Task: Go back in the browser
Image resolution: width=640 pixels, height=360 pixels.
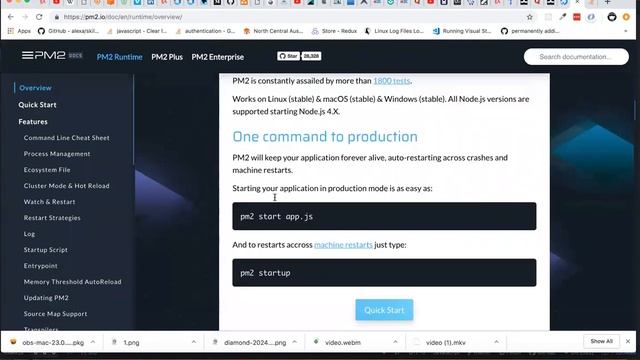Action: (x=11, y=17)
